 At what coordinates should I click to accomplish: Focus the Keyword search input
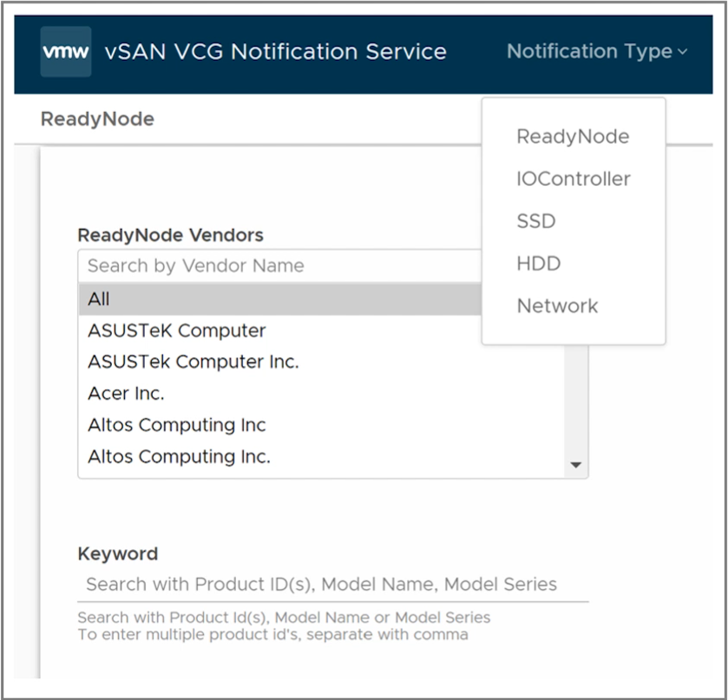click(x=332, y=585)
